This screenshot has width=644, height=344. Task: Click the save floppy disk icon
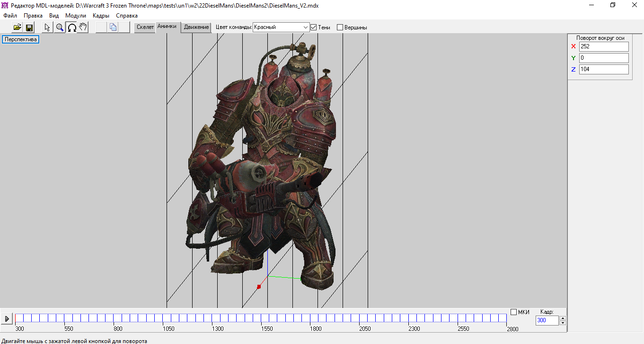coord(29,27)
